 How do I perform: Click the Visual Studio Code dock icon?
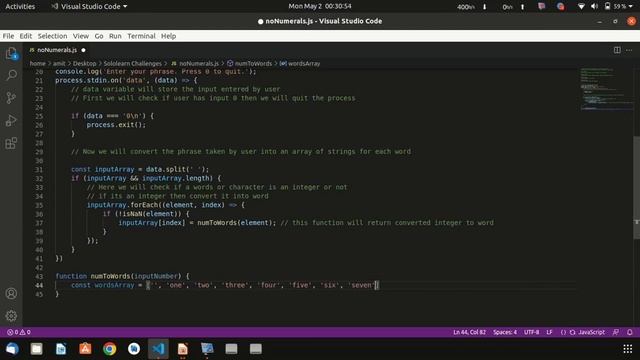tap(158, 349)
